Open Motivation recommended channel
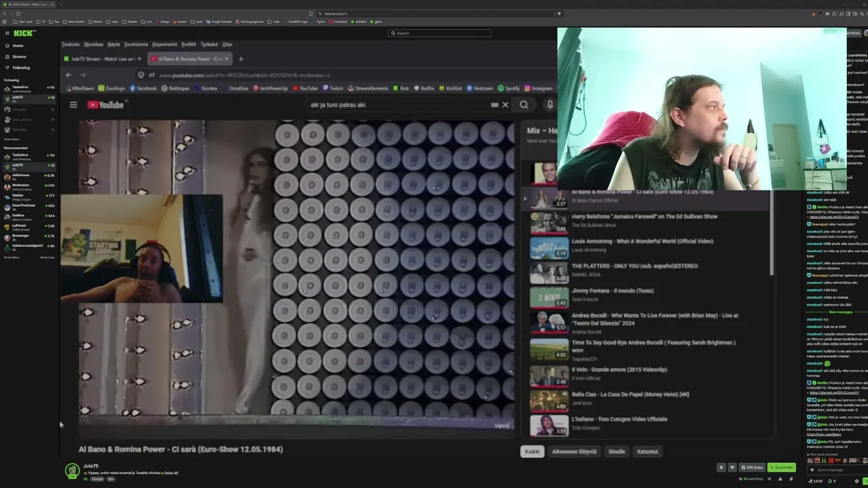Screen dimensions: 868x488 pos(29,186)
